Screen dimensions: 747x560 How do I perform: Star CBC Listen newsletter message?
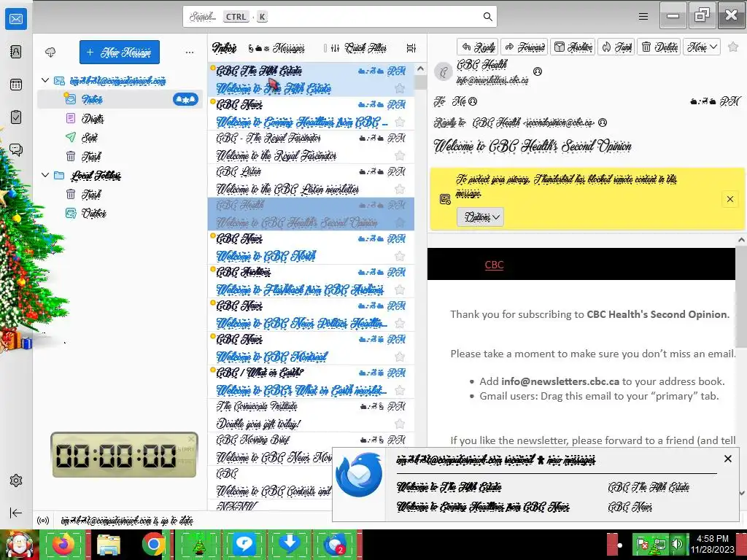click(x=400, y=189)
